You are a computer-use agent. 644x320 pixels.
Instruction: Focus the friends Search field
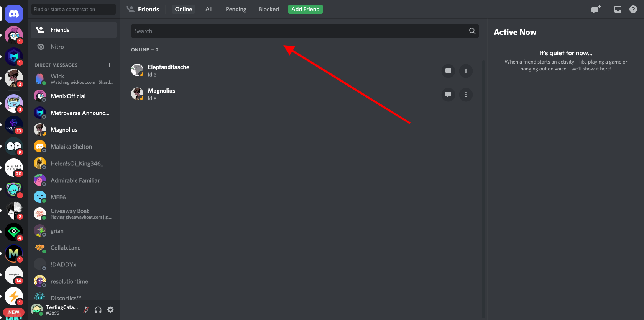click(305, 31)
